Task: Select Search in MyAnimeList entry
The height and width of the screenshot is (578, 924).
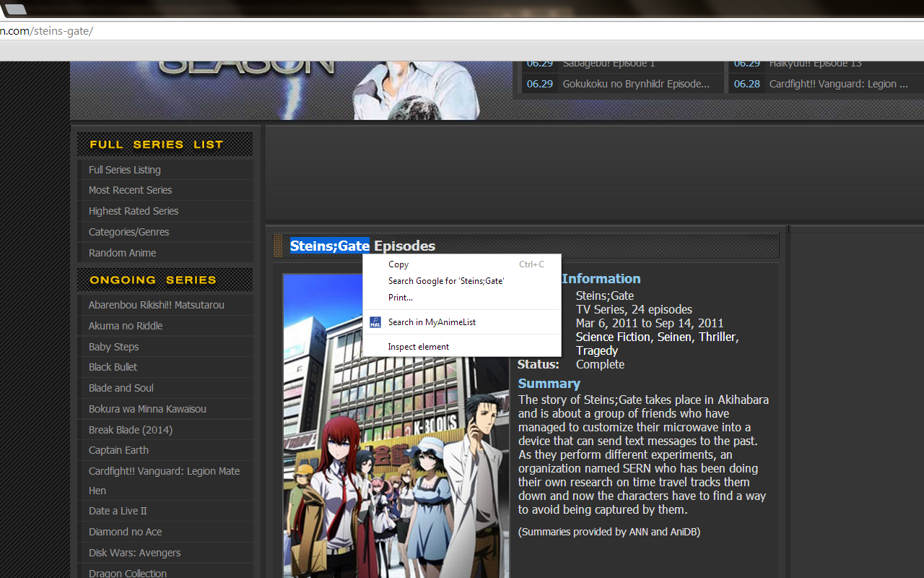Action: pyautogui.click(x=462, y=322)
